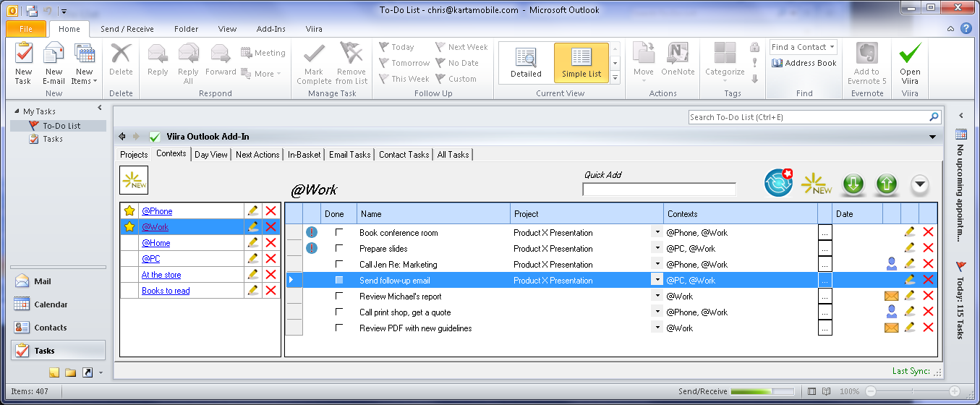Click the New task starburst icon near Quick Add

pyautogui.click(x=817, y=184)
